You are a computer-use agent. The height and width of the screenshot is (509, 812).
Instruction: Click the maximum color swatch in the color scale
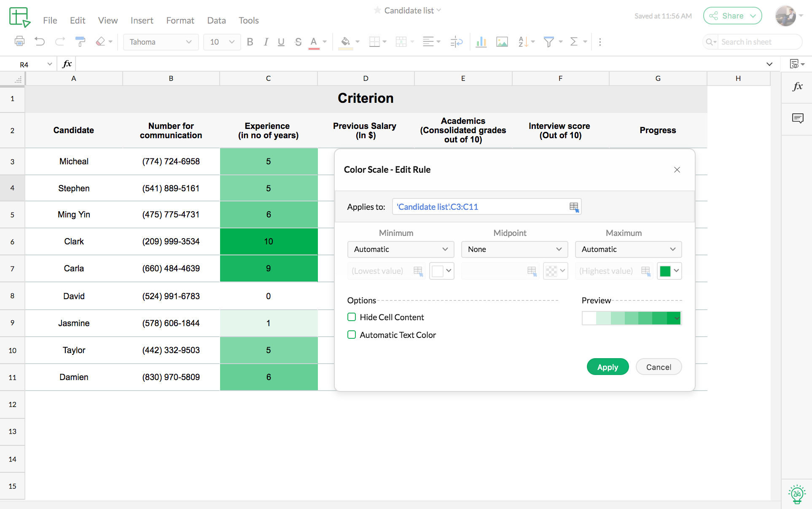[665, 271]
